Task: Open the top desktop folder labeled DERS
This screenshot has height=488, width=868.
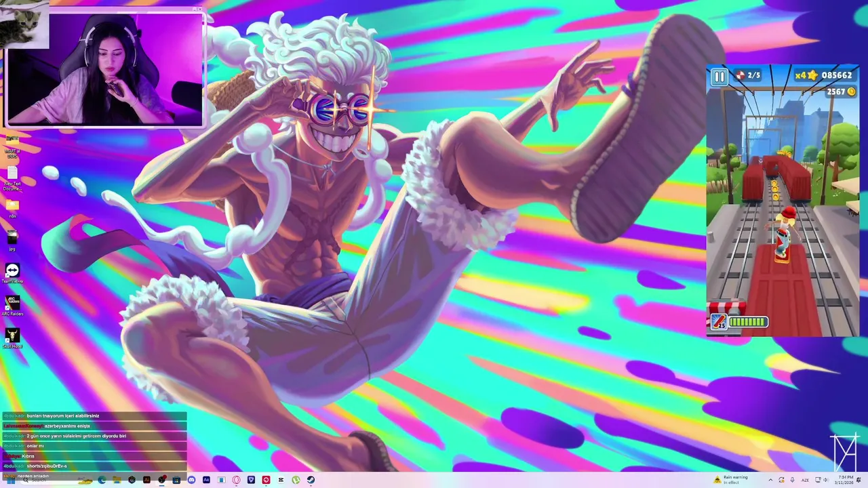Action: 12,146
